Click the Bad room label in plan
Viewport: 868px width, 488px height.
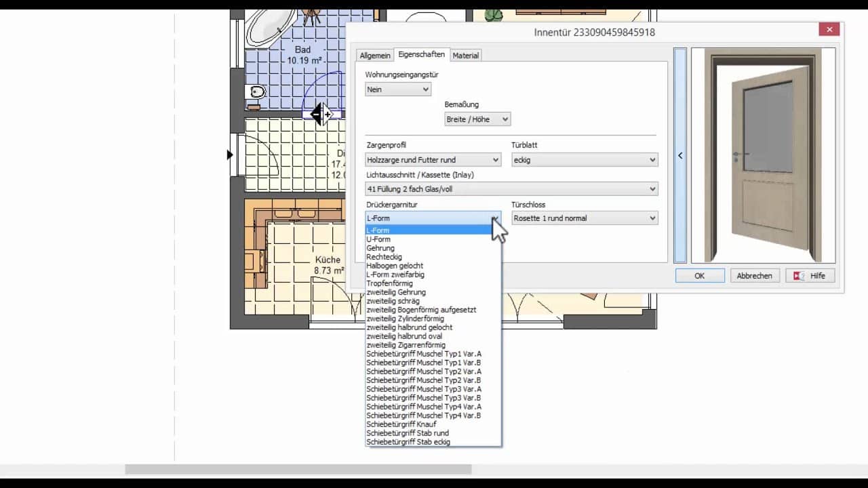point(302,49)
